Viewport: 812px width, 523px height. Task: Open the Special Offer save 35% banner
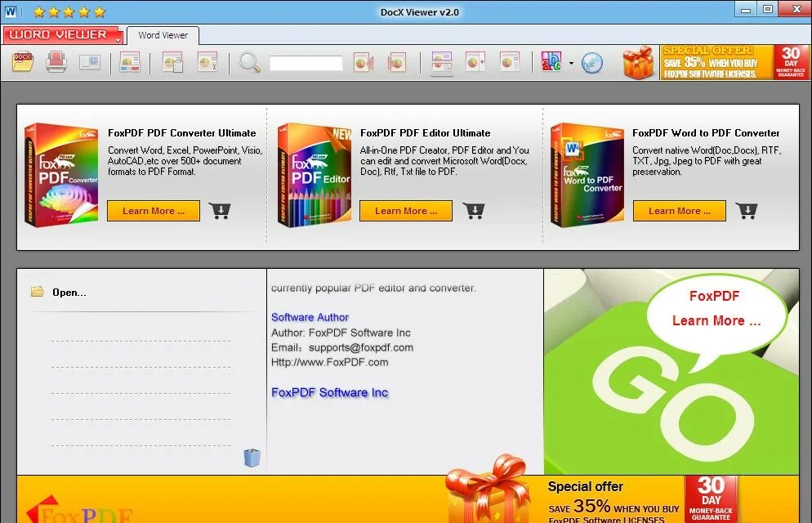point(717,62)
